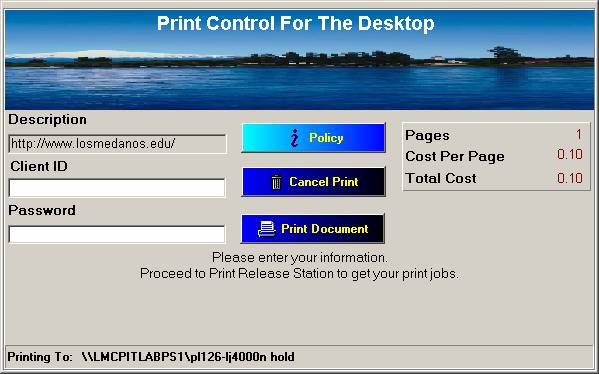Submit the job with Print Document

(x=312, y=229)
